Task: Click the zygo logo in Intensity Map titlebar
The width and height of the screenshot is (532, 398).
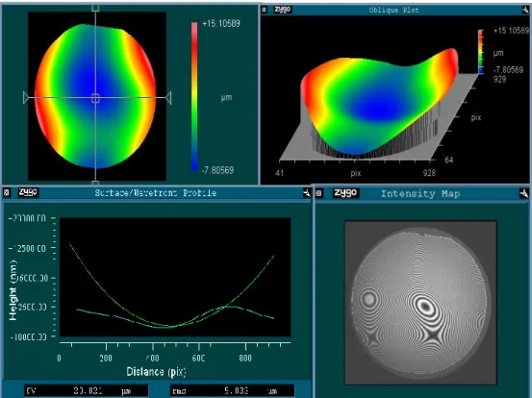Action: [345, 193]
